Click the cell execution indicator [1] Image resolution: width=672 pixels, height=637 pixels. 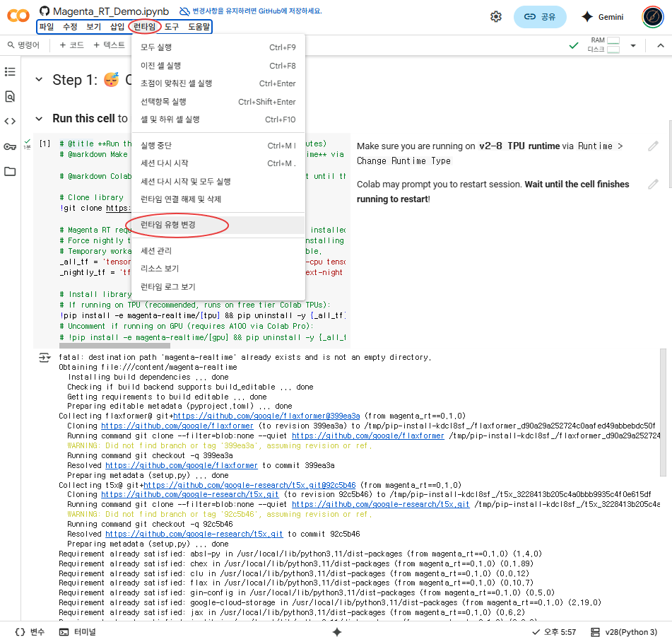pos(45,144)
